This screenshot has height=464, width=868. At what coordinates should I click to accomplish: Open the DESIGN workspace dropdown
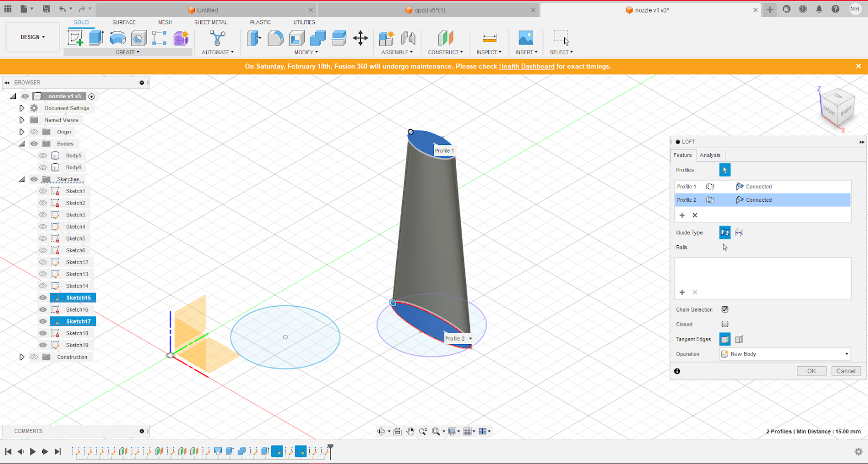[33, 37]
